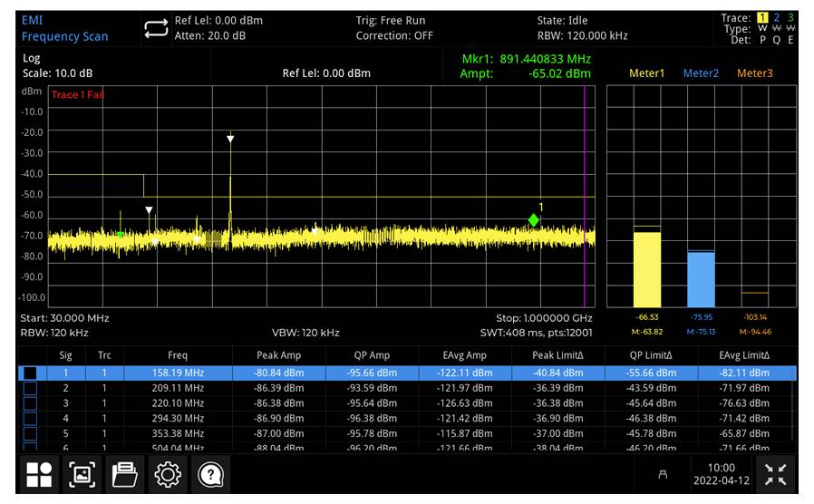Click the Peak Amp column header
814x504 pixels.
277,355
